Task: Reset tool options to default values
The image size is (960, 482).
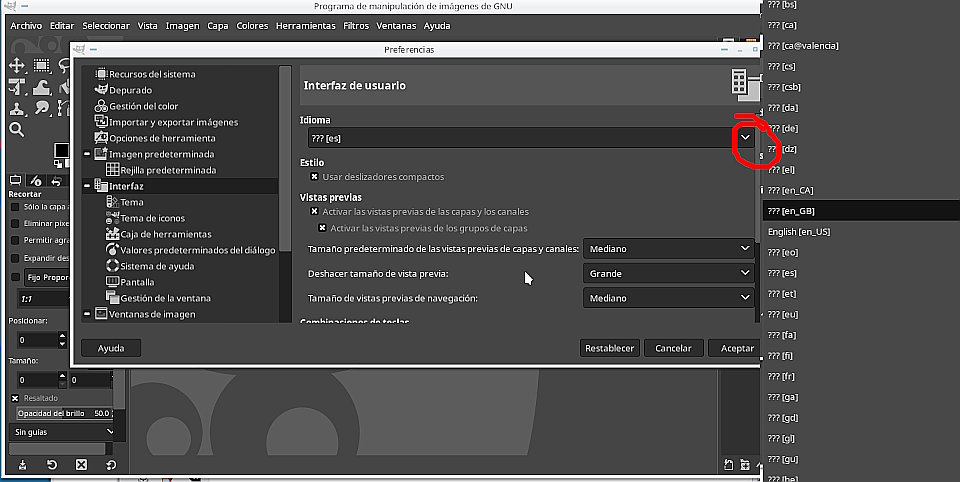Action: tap(111, 465)
